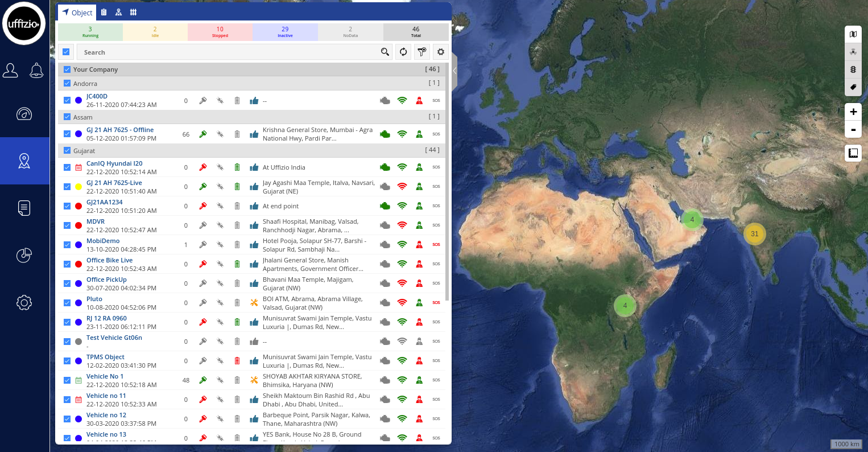Click the map layers icon on map
868x452 pixels.
tap(853, 34)
